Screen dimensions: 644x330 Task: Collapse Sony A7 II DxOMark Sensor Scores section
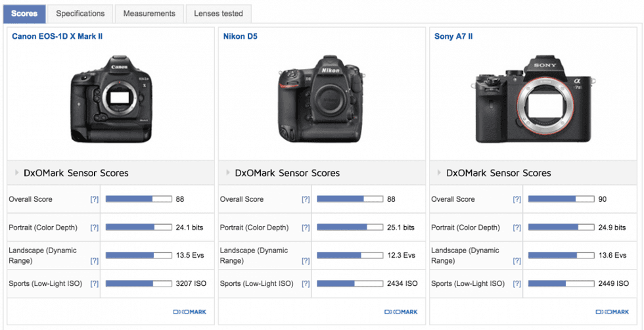(440, 173)
